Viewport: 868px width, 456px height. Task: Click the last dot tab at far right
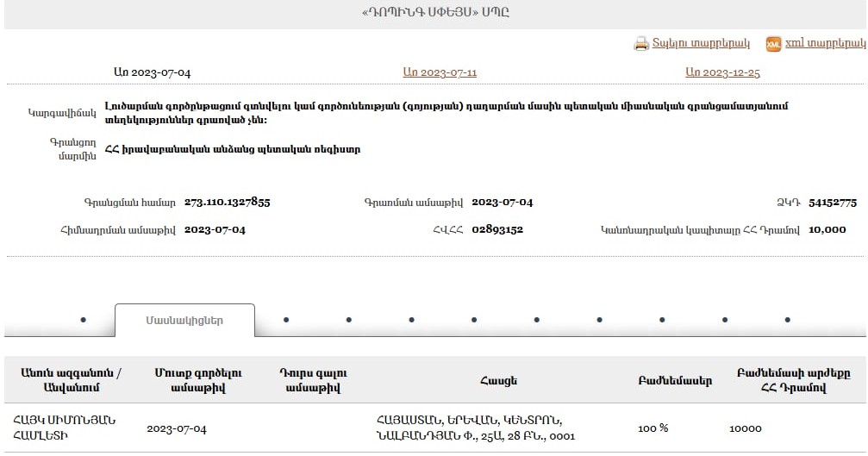(787, 320)
